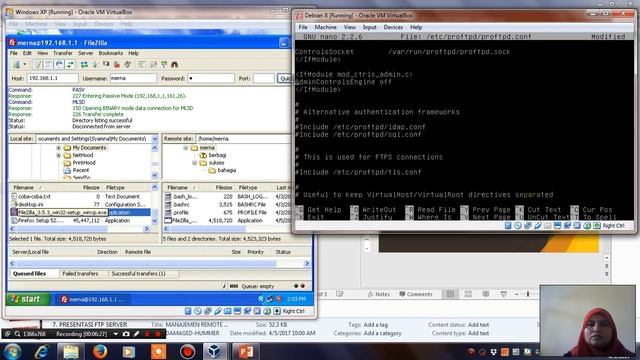Click the Quickconnect button
The width and height of the screenshot is (640, 360).
pos(284,78)
